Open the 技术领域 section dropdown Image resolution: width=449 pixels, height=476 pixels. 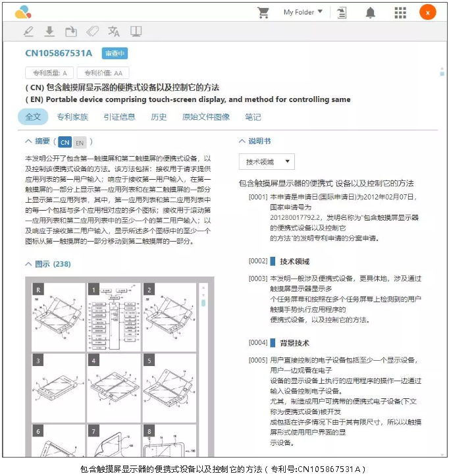coord(267,162)
